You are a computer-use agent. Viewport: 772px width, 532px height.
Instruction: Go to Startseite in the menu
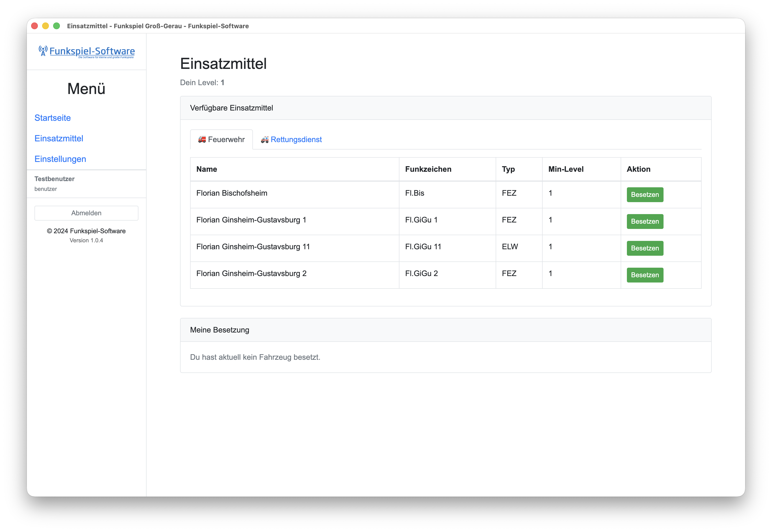pyautogui.click(x=53, y=118)
